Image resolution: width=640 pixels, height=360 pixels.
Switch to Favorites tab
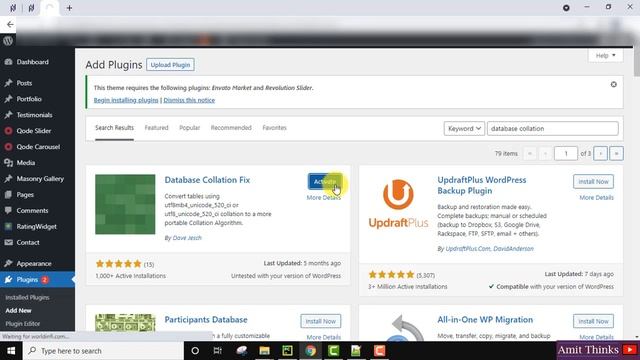274,128
